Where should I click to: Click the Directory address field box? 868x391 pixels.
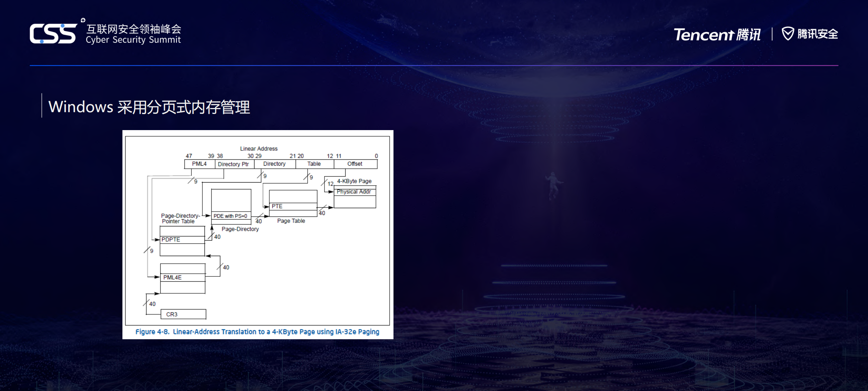[x=275, y=164]
